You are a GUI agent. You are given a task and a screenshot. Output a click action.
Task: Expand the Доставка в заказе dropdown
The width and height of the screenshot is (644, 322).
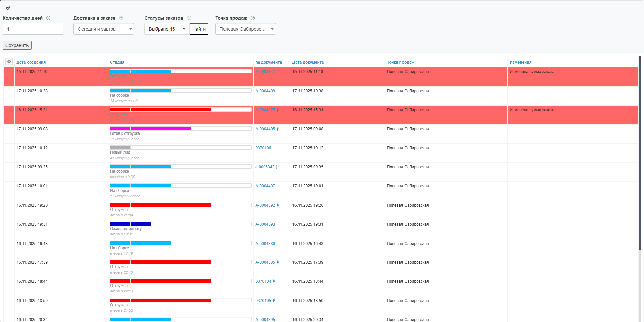point(131,29)
